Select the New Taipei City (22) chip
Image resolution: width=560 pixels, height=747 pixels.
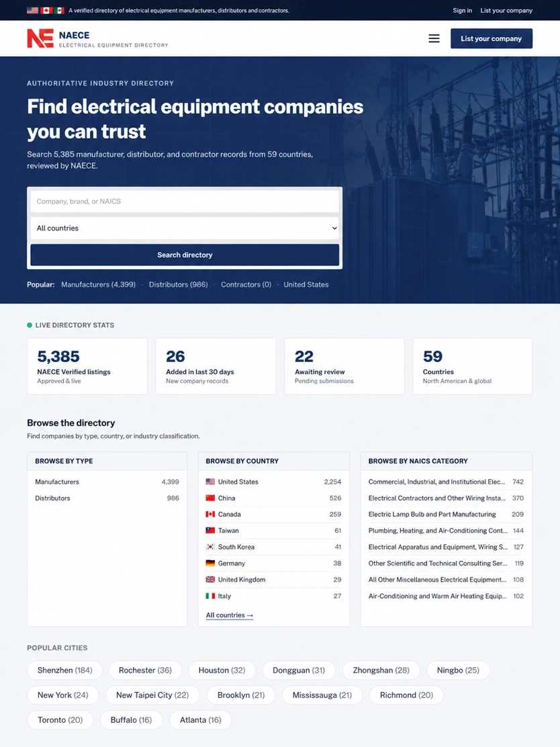coord(152,695)
